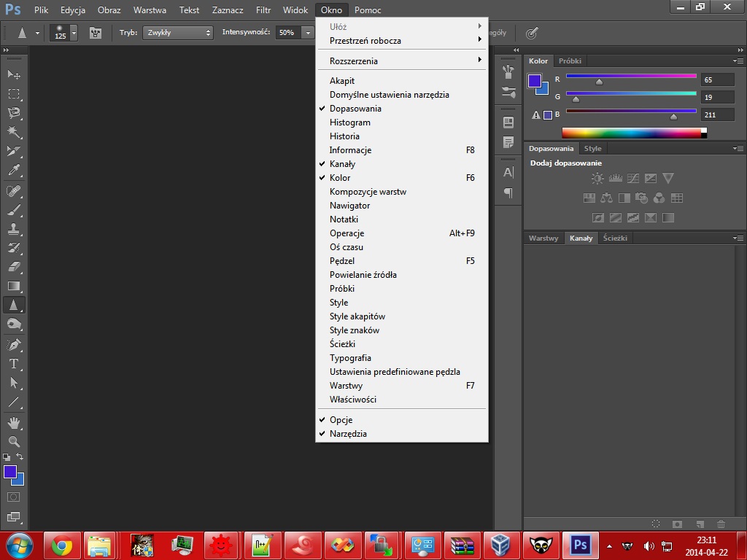Screen dimensions: 747x560
Task: Open the Pomoc menu
Action: click(368, 9)
